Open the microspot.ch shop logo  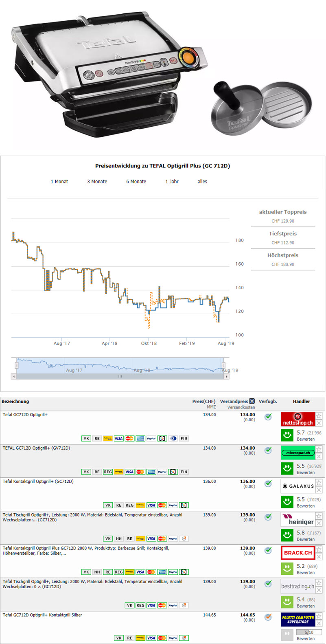(x=298, y=453)
